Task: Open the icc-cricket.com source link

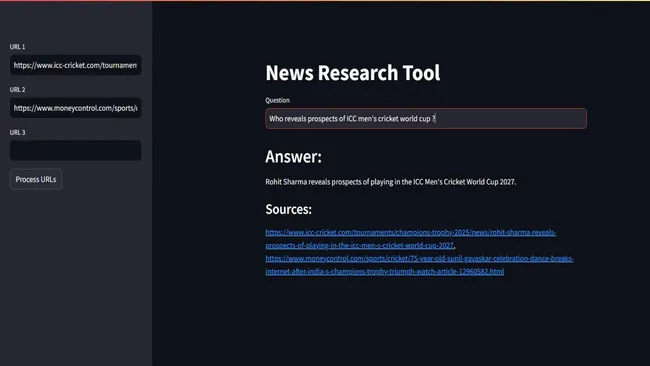Action: pyautogui.click(x=410, y=239)
